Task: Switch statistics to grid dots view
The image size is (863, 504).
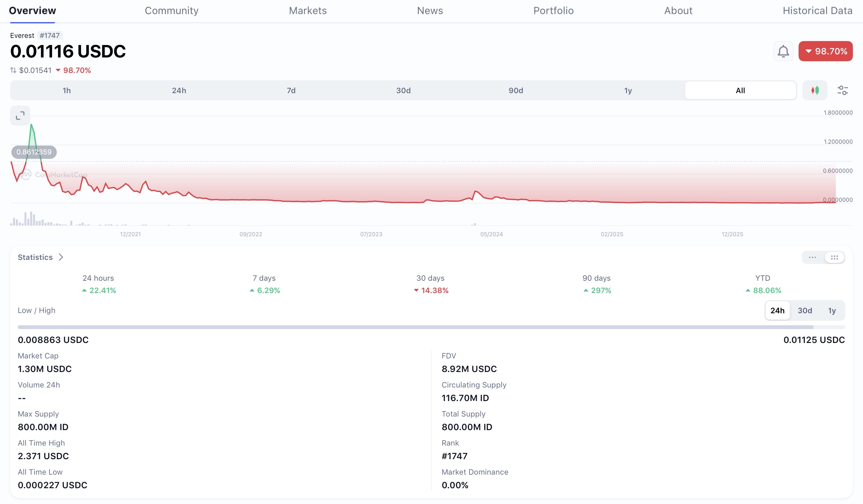Action: pyautogui.click(x=834, y=257)
